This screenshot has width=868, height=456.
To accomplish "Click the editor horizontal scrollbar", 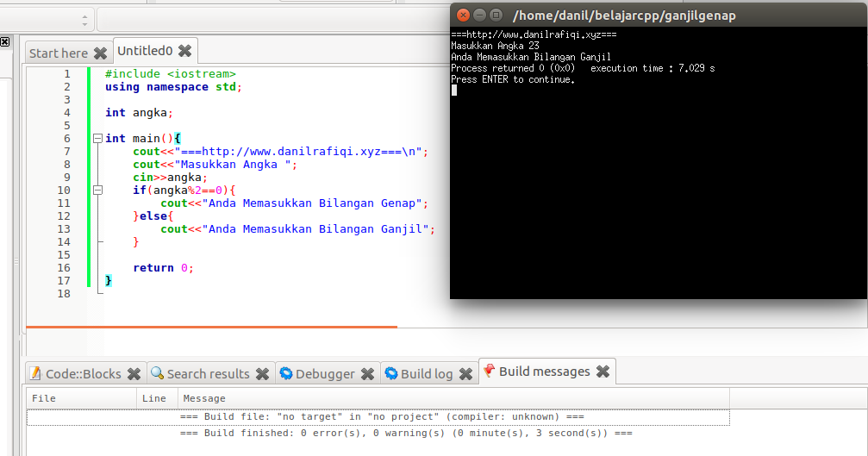I will click(x=211, y=327).
